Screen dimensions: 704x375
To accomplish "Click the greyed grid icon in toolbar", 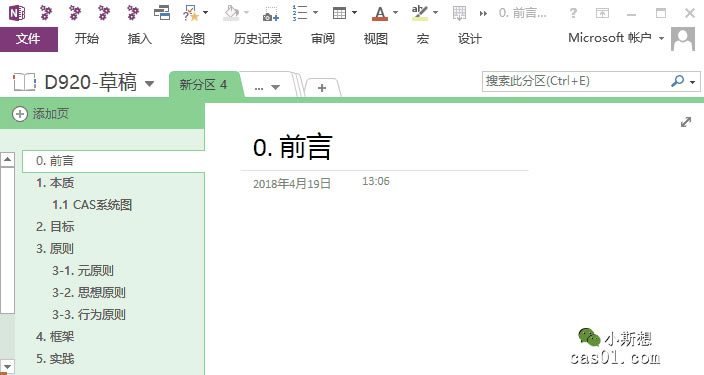I will coord(459,13).
